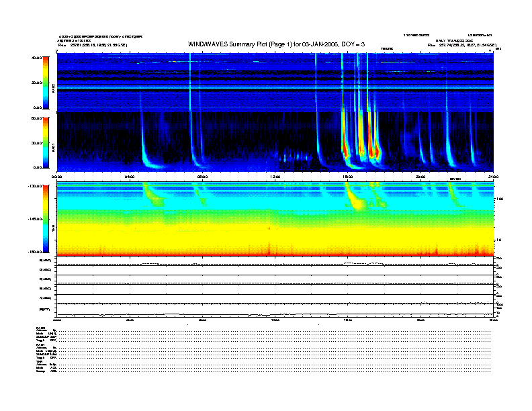The height and width of the screenshot is (411, 532).
Task: Click the 10 label on TNR right axis
Action: click(498, 240)
